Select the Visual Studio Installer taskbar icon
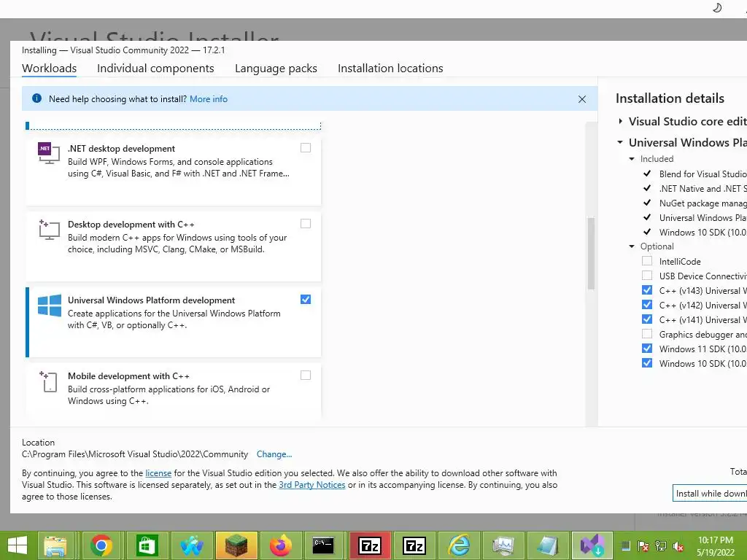747x560 pixels. 592,545
